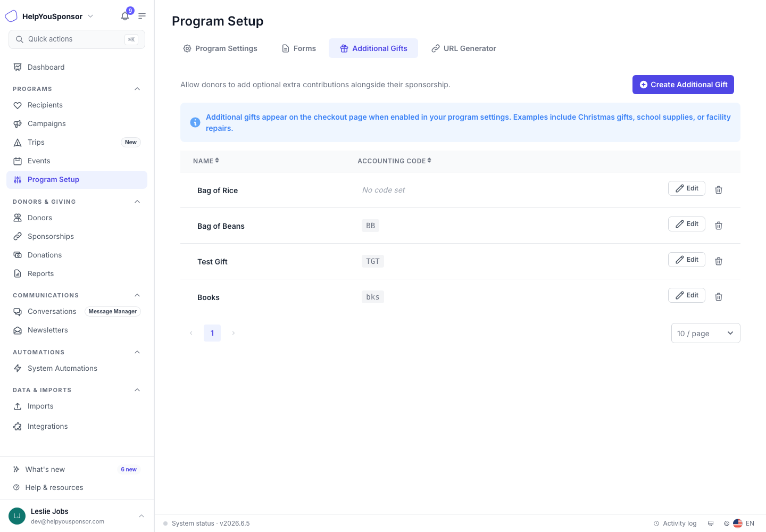Click the info icon in the blue banner
Image resolution: width=766 pixels, height=532 pixels.
coord(195,122)
